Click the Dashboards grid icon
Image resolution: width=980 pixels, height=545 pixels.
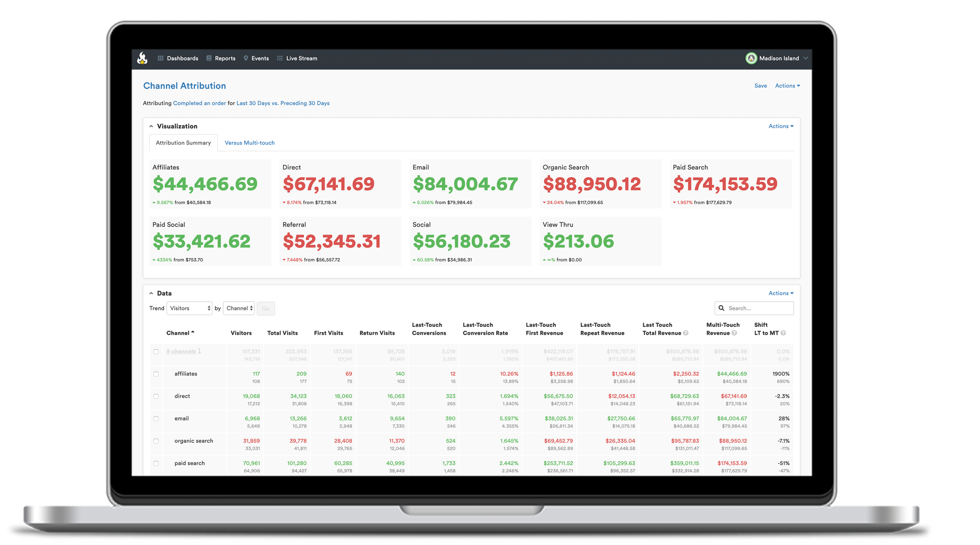(161, 58)
